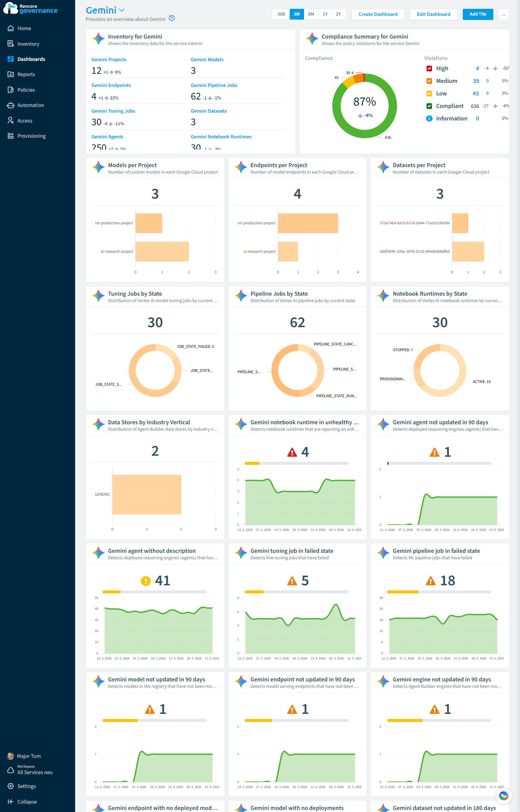
Task: Click the 87% compliance donut chart
Action: 365,106
